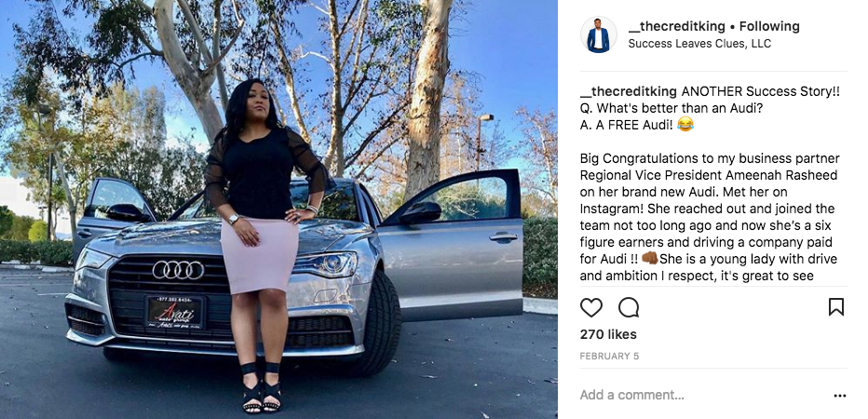Click the fist emoji in the caption
The image size is (868, 419).
pos(650,259)
